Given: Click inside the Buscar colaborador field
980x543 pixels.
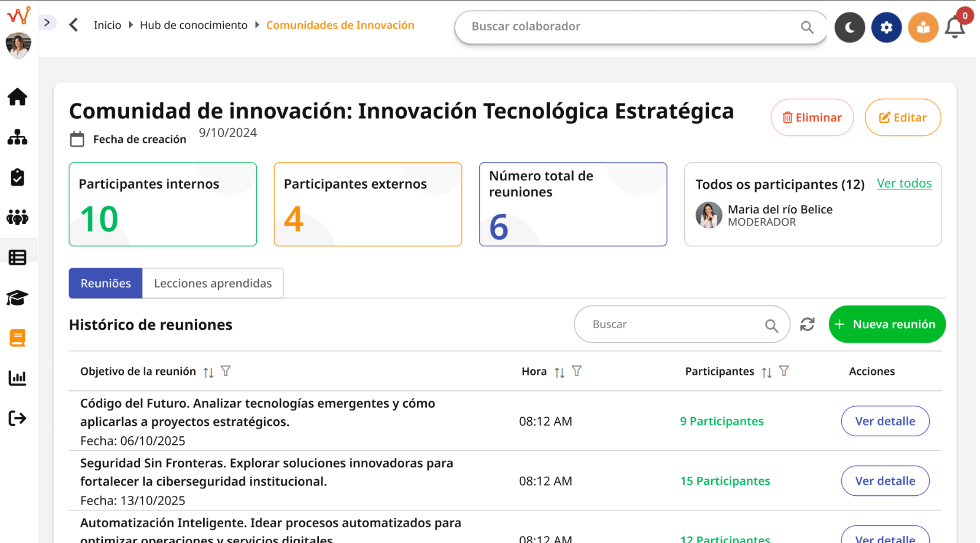Looking at the screenshot, I should [x=607, y=26].
